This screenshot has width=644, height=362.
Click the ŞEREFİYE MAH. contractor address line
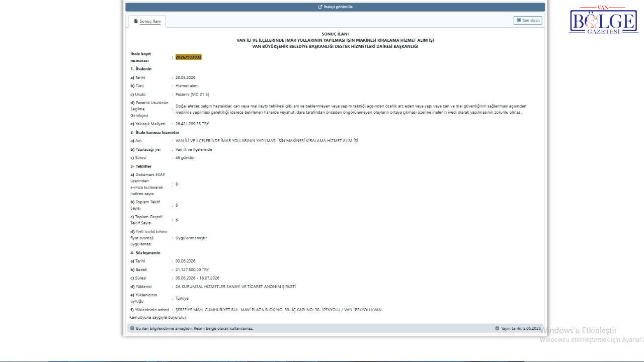(x=278, y=310)
